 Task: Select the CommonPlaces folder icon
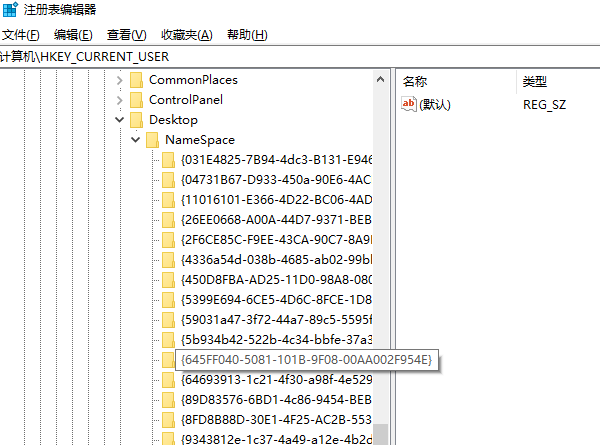coord(137,80)
